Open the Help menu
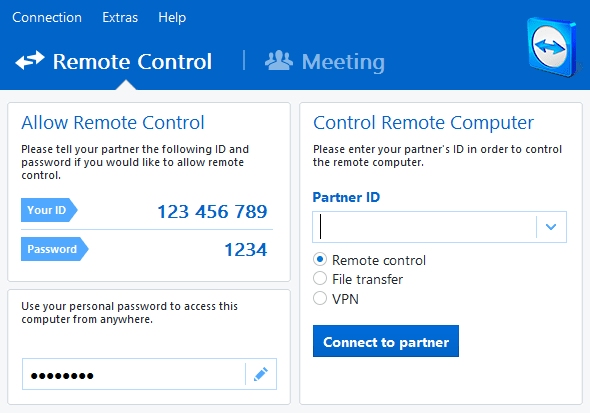 172,18
